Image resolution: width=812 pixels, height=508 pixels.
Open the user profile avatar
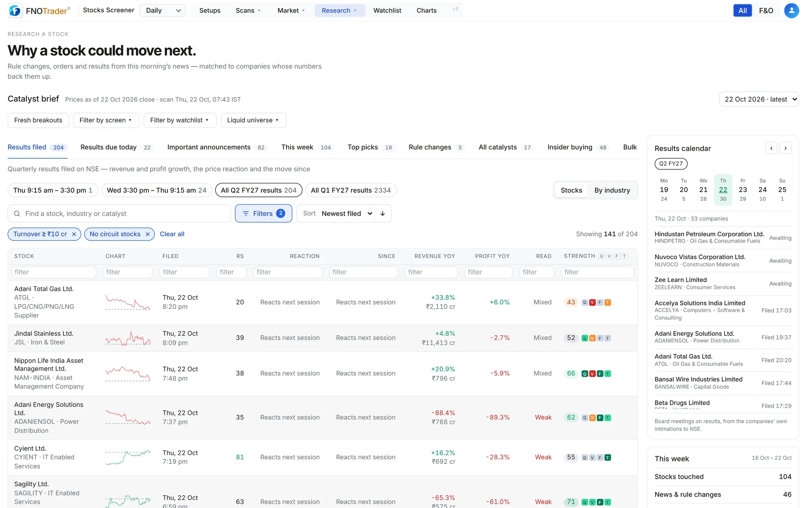(x=791, y=11)
